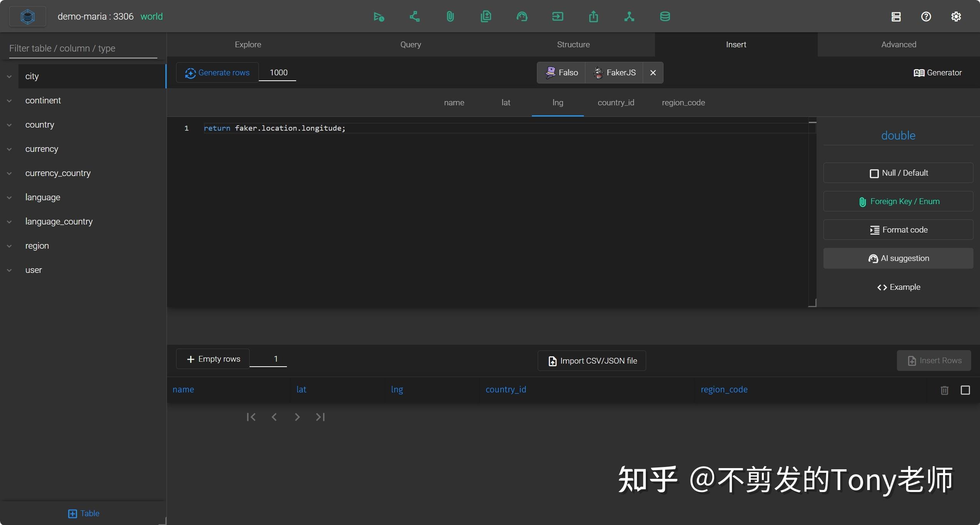Click the paperclip attachment icon in toolbar
Viewport: 980px width, 525px height.
[450, 17]
